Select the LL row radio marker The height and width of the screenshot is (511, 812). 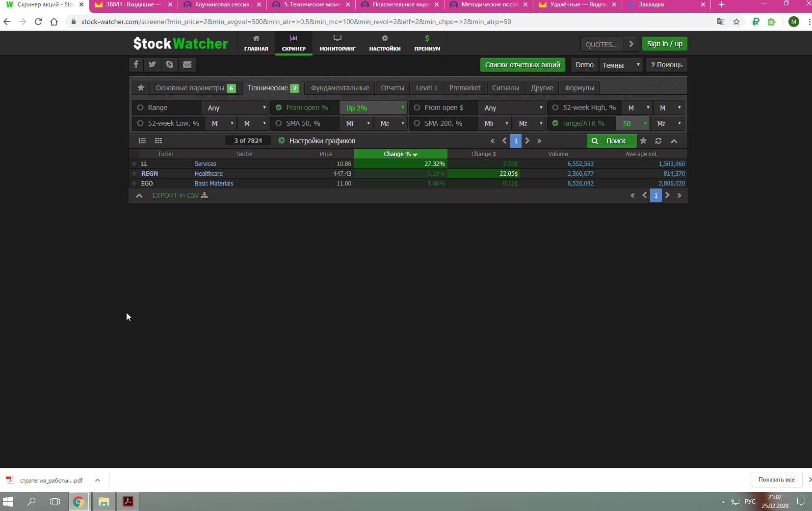coord(134,164)
